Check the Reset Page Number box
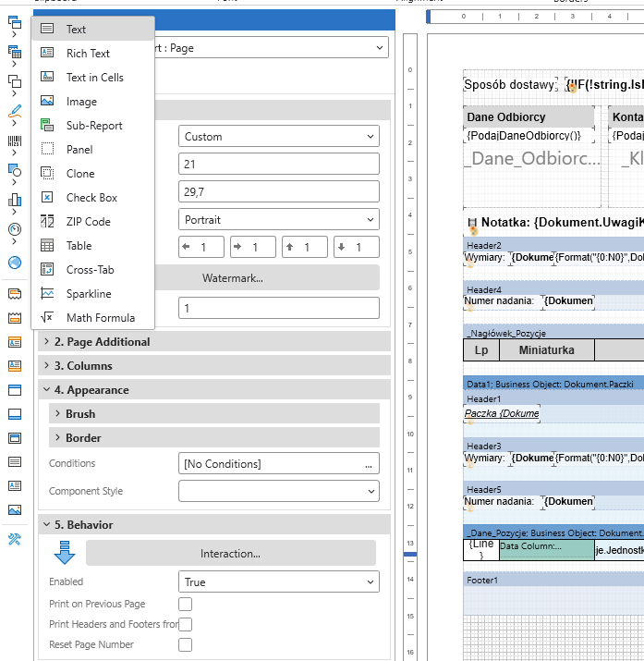 point(185,644)
